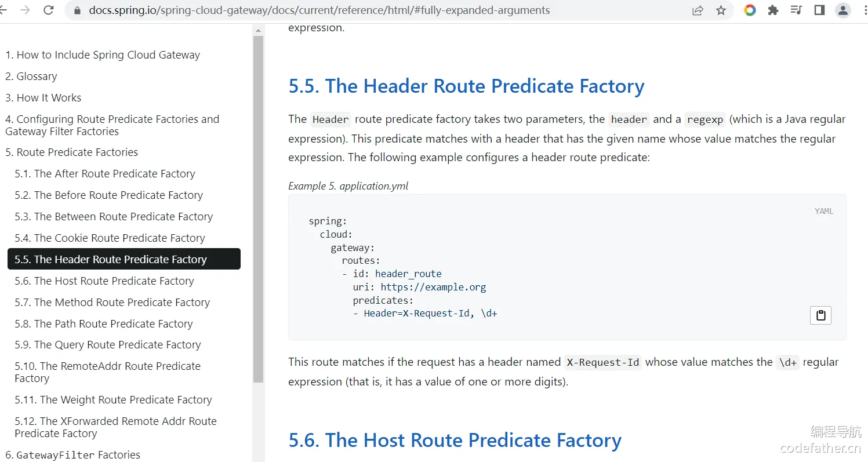868x462 pixels.
Task: Jump to '5. Route Predicate Factories'
Action: pyautogui.click(x=72, y=152)
